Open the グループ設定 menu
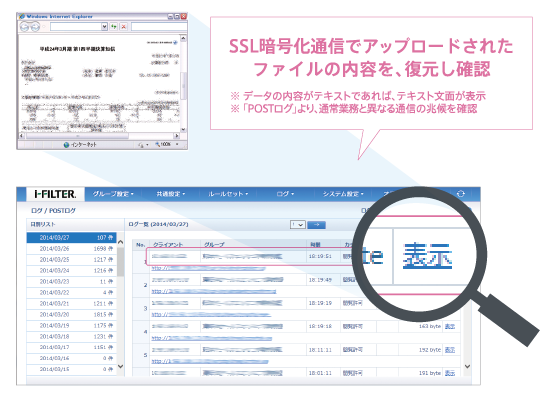The width and height of the screenshot is (553, 398). 113,194
